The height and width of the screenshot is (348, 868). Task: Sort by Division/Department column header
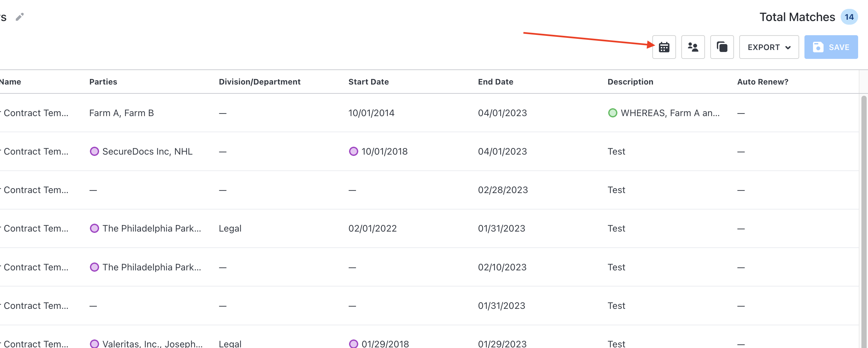coord(259,82)
